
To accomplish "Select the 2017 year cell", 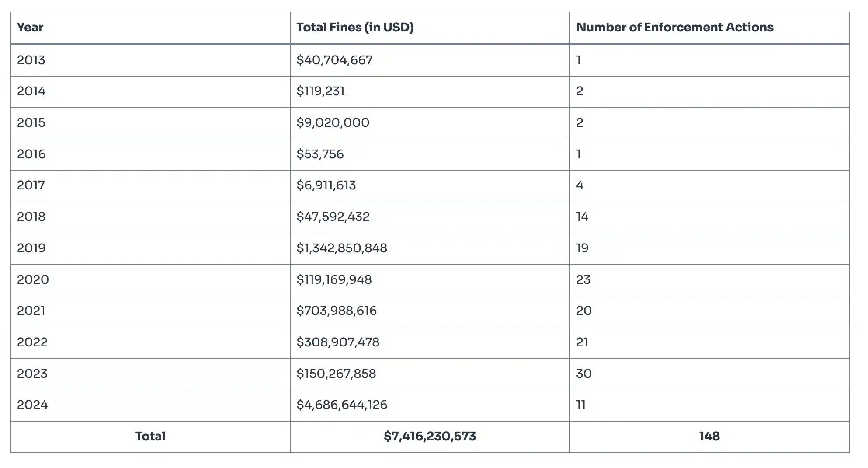I will [x=31, y=185].
